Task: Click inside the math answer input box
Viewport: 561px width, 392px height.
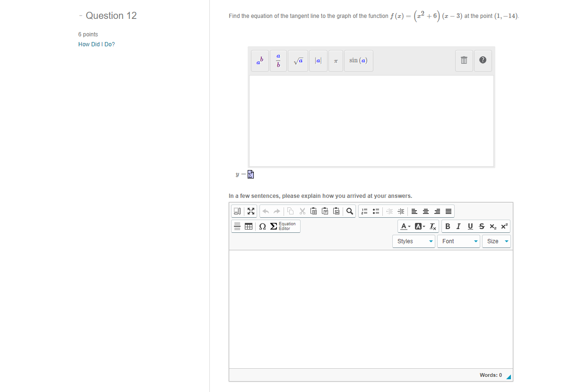Action: (371, 121)
